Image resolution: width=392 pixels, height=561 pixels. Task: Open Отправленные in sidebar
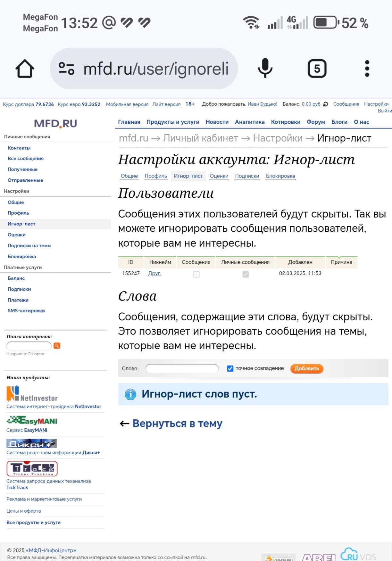(x=25, y=180)
